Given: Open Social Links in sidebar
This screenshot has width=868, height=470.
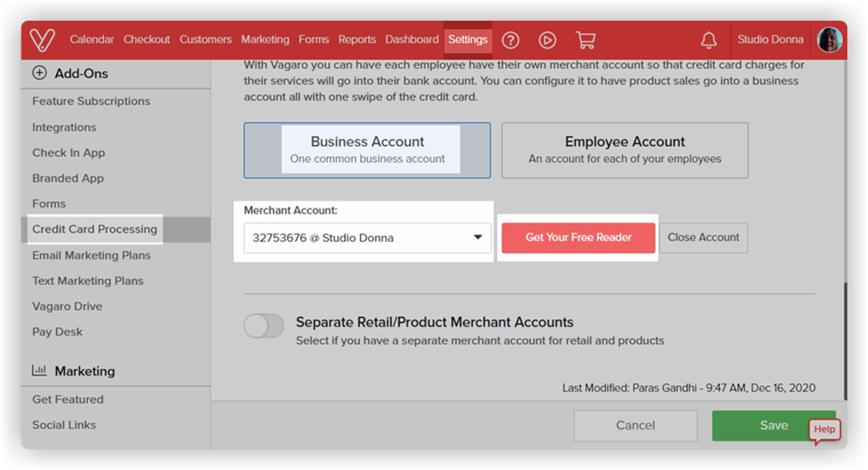Looking at the screenshot, I should [x=64, y=425].
